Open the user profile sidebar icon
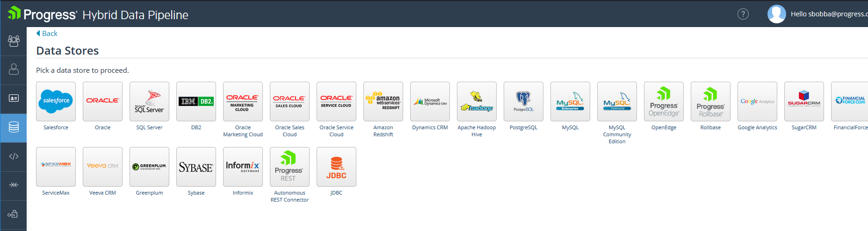 14,69
